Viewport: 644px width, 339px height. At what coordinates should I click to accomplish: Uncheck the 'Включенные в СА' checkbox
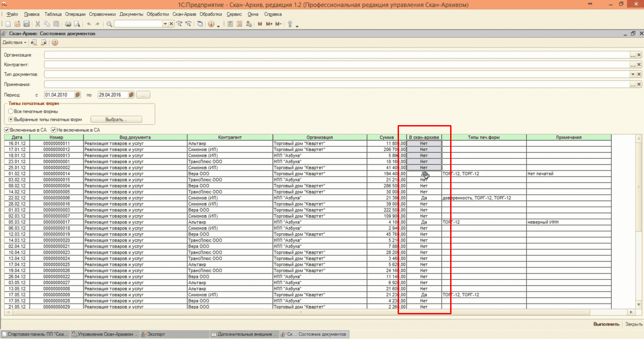(x=7, y=130)
